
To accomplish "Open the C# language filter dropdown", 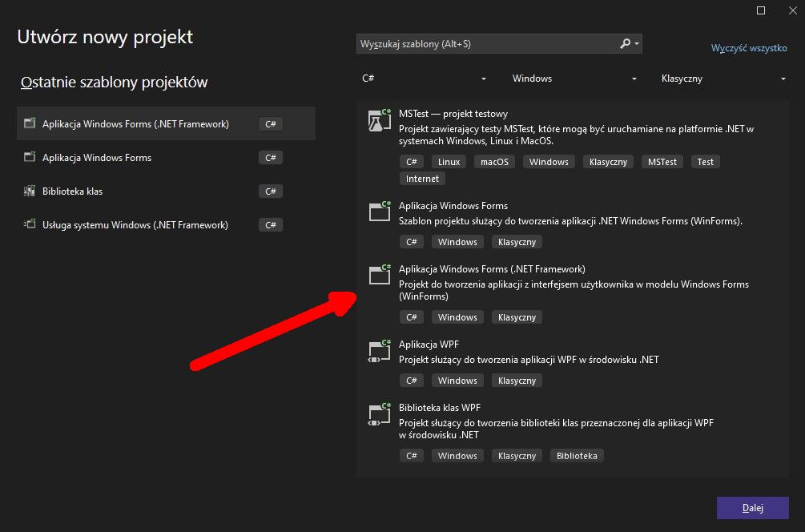I will (x=424, y=79).
